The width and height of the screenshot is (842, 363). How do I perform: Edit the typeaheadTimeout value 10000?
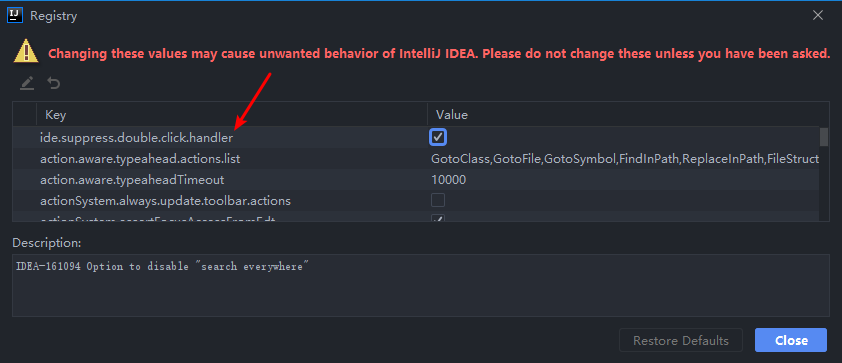(x=448, y=180)
